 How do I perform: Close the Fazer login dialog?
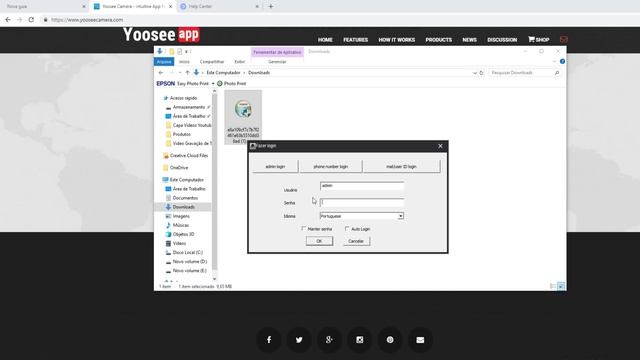point(440,146)
